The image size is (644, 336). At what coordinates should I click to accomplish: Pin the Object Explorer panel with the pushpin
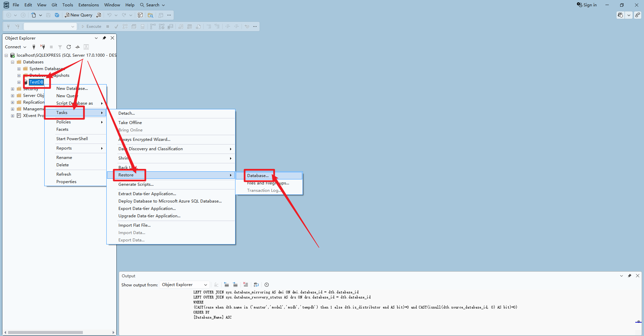(x=104, y=38)
